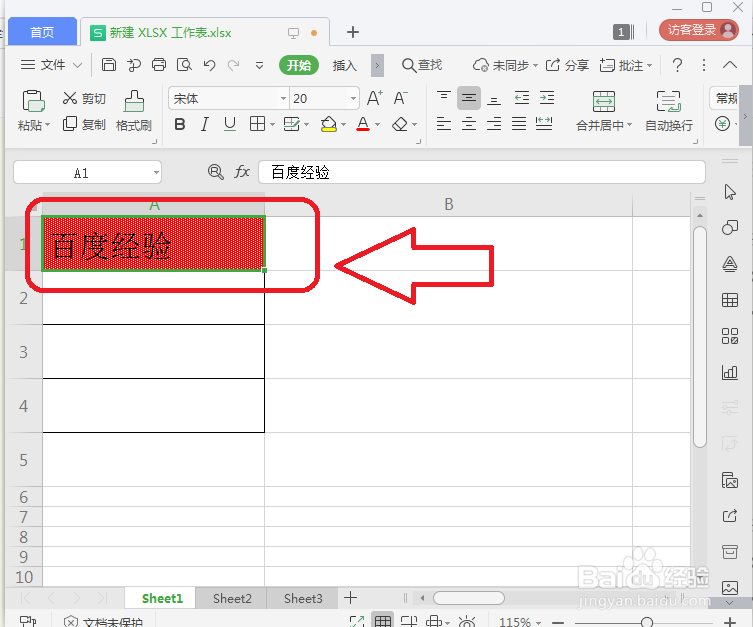This screenshot has height=627, width=753.
Task: Open 批注 comments button
Action: tap(625, 65)
